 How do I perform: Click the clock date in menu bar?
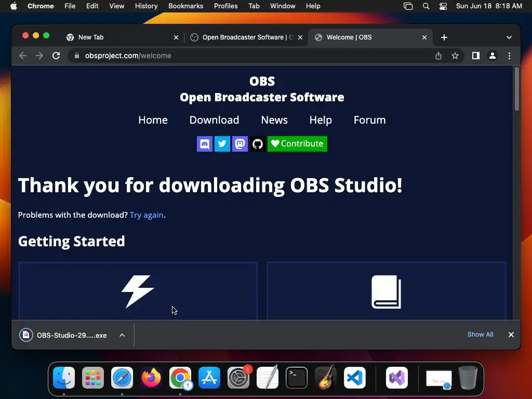point(489,6)
